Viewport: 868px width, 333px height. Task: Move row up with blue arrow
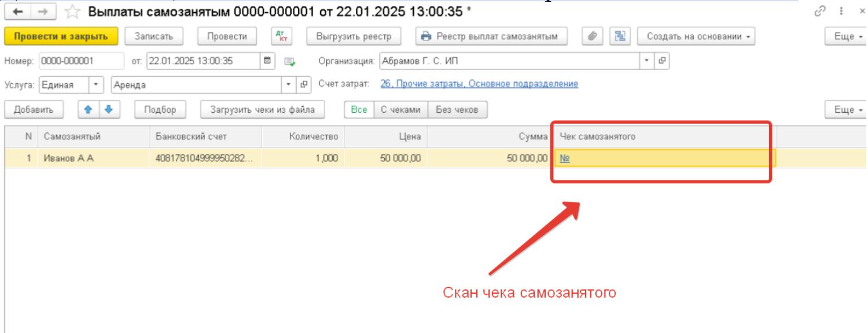point(89,109)
